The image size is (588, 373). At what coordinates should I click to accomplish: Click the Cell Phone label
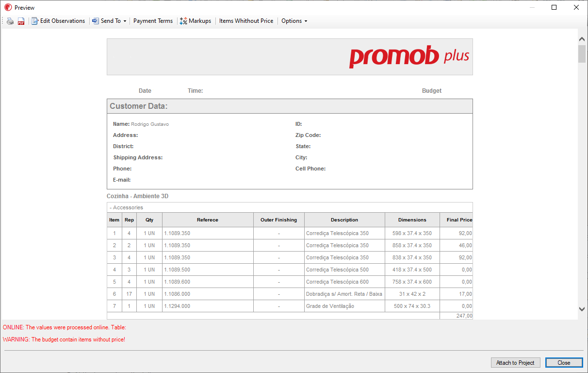point(310,169)
